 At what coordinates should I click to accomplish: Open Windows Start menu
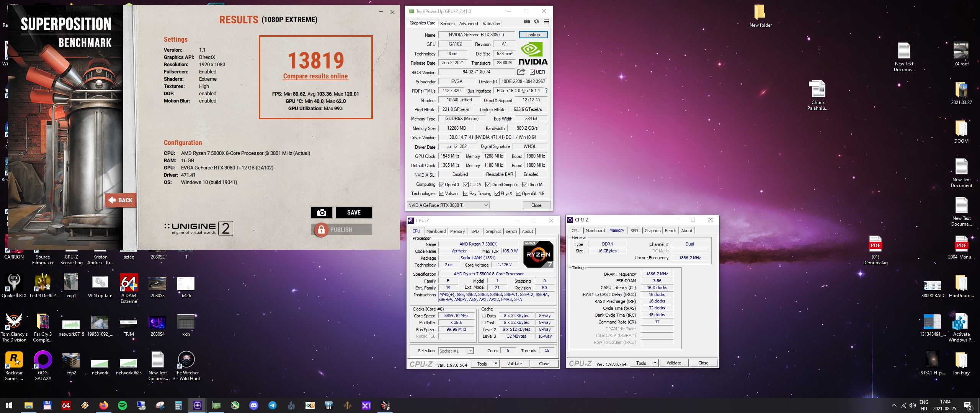[x=9, y=405]
